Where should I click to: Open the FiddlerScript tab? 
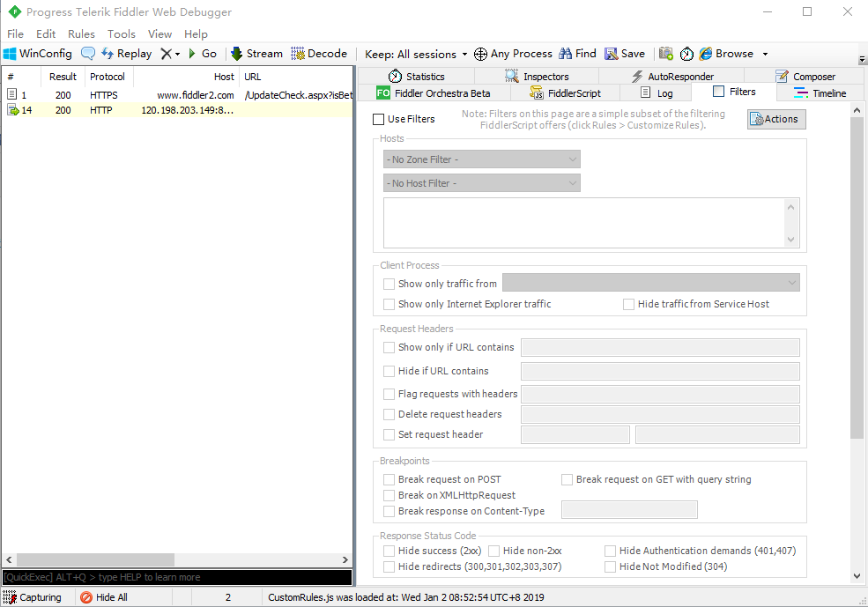(x=565, y=93)
